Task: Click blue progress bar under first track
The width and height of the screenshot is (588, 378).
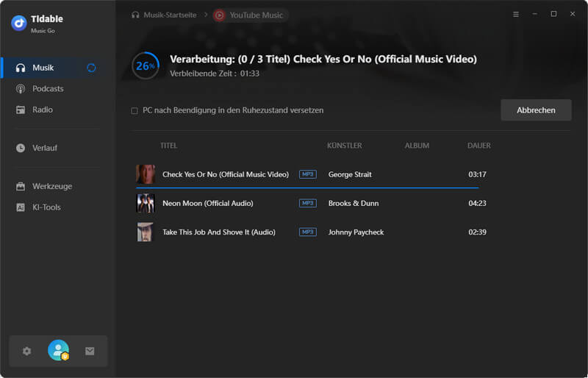Action: click(x=307, y=188)
